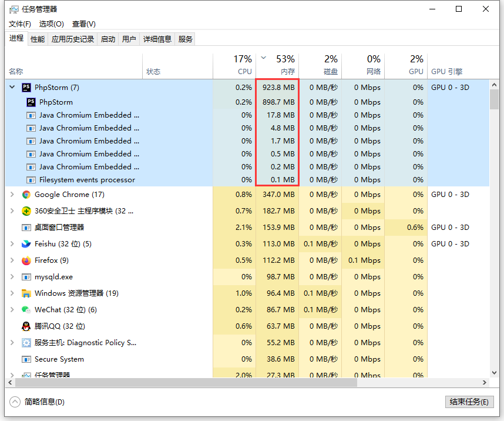
Task: Expand the Feishu (32 位) (5) group
Action: click(12, 244)
